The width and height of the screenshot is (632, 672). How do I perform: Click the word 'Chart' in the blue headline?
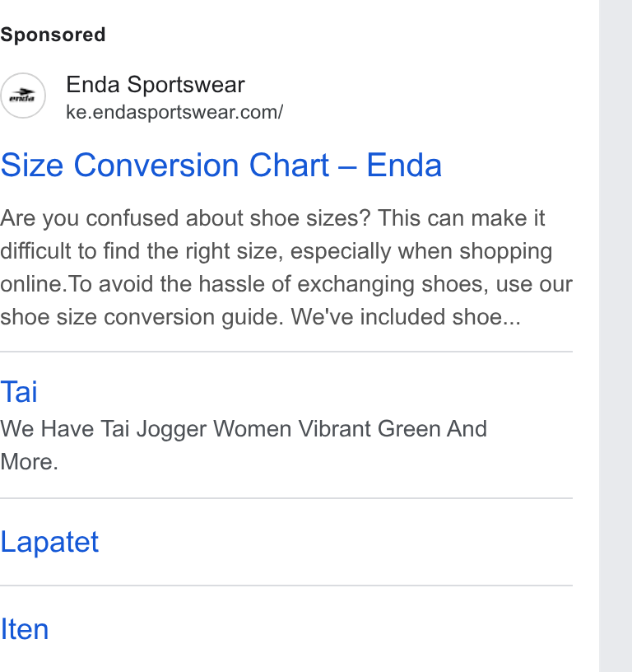click(289, 165)
